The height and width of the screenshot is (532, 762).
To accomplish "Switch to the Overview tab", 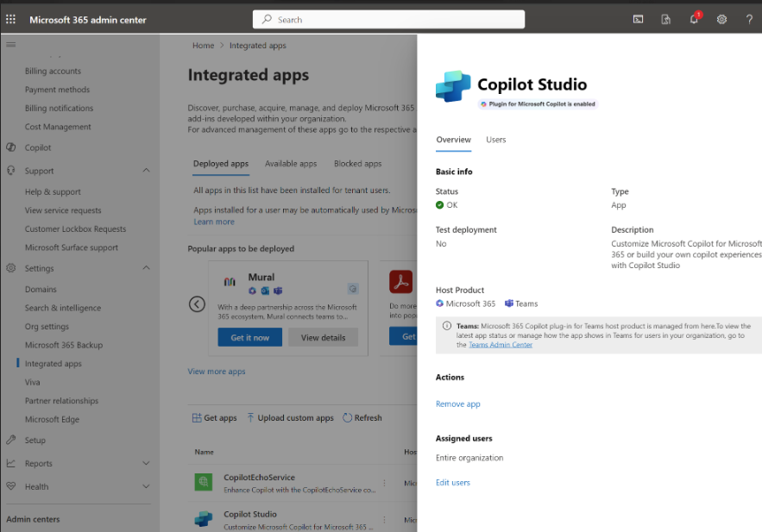I will [453, 140].
